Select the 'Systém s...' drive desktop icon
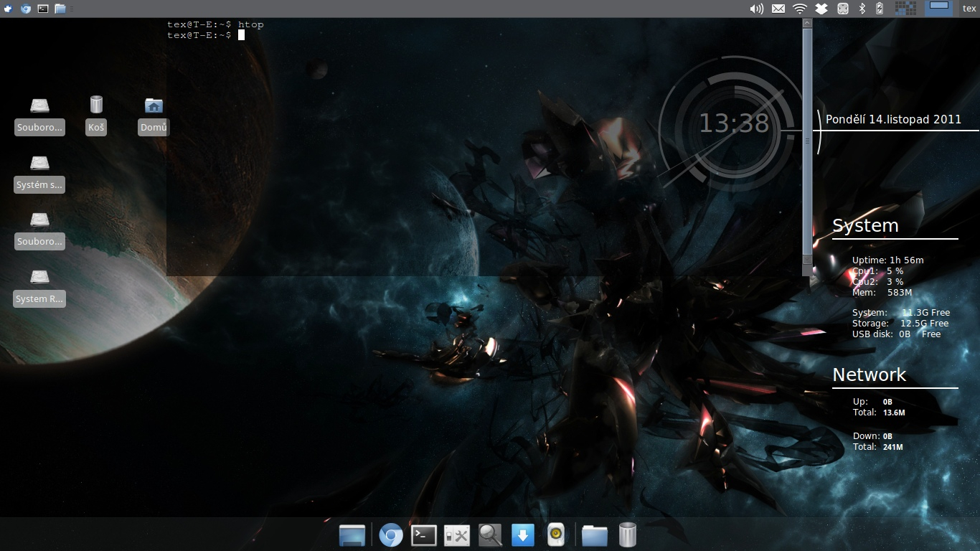 point(39,174)
